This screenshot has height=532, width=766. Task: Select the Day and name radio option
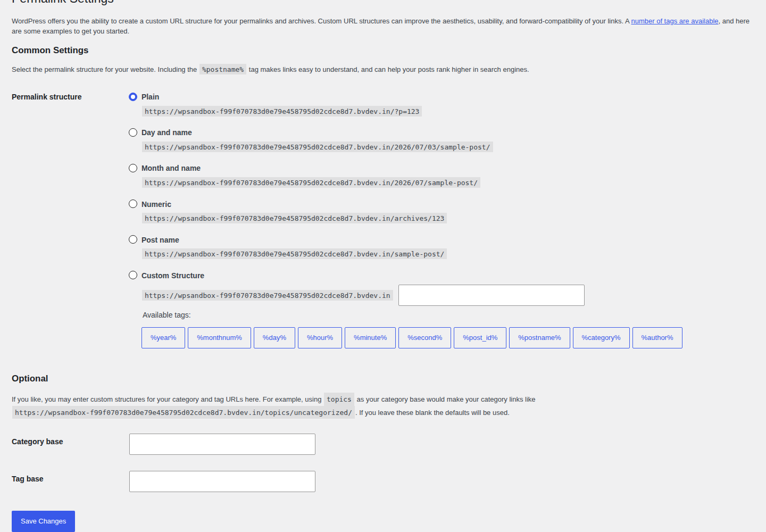tap(133, 132)
